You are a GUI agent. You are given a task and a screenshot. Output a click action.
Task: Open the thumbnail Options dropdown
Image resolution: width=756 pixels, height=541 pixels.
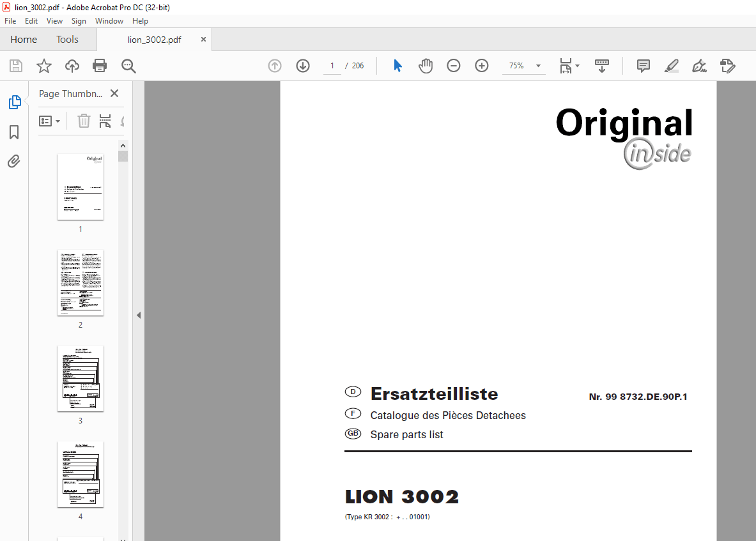[x=50, y=121]
